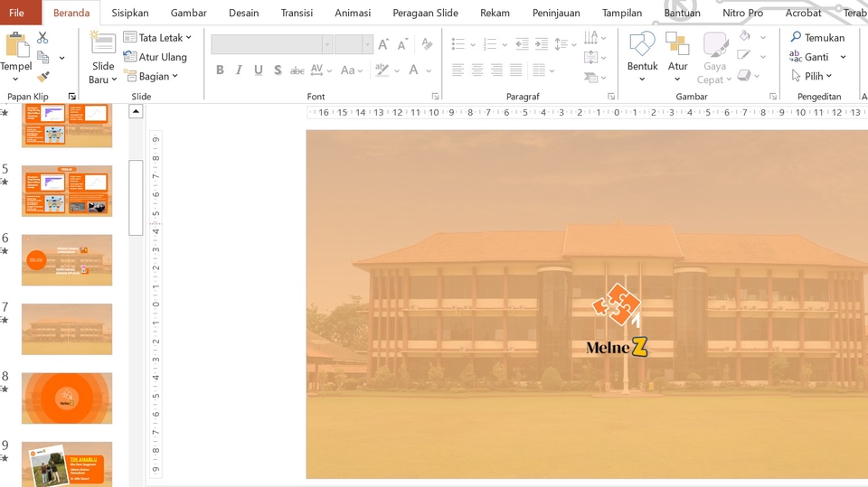Center the text alignment
Screen dimensions: 868x487
(477, 70)
